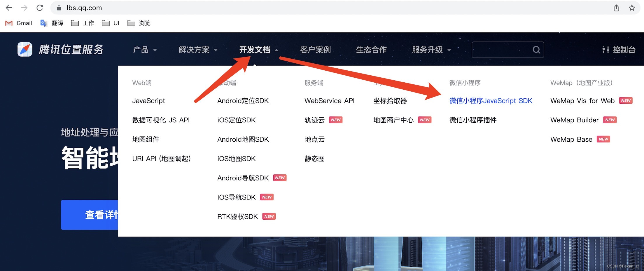
Task: Expand the 产品 dropdown menu
Action: point(145,50)
